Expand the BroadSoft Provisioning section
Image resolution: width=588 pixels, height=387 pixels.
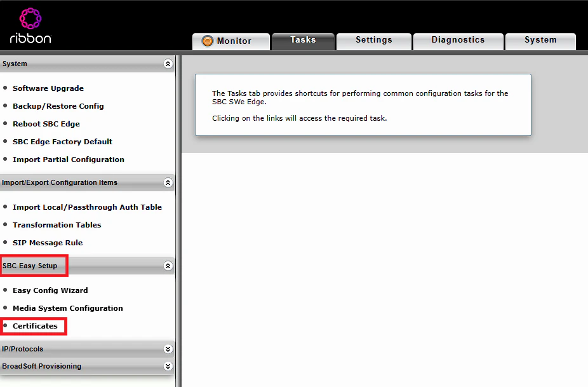(168, 367)
